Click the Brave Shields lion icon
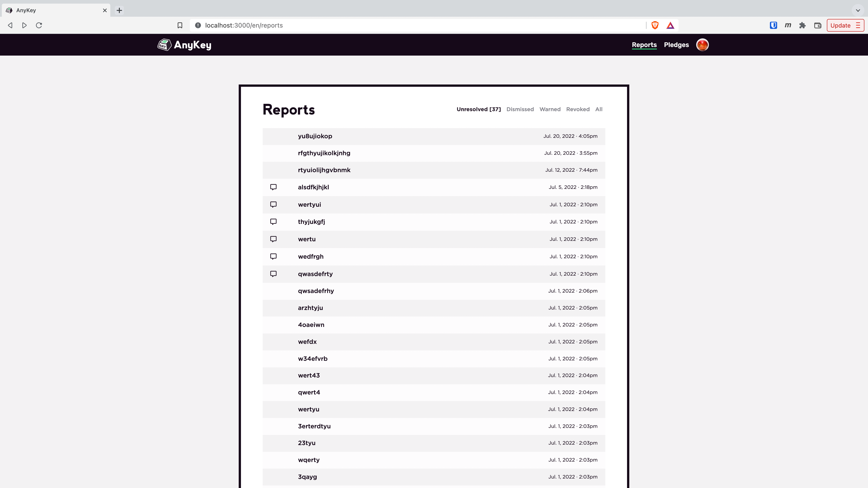Viewport: 868px width, 488px height. 655,25
